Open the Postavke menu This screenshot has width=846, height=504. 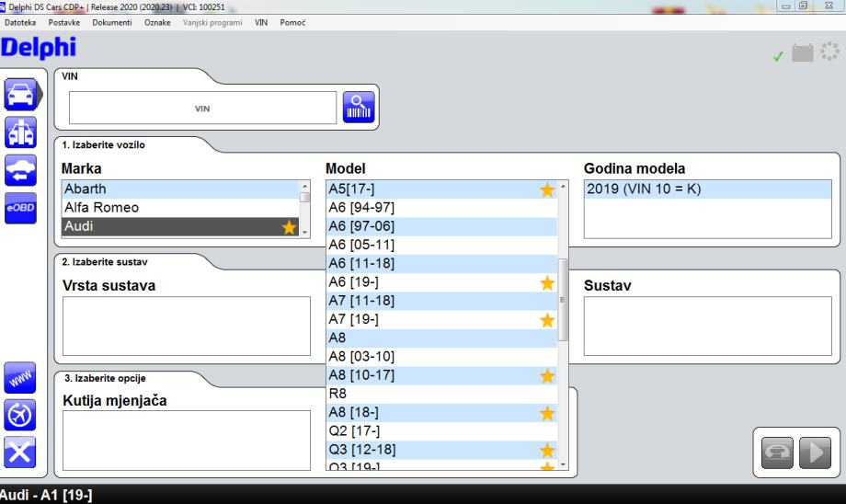(x=65, y=22)
